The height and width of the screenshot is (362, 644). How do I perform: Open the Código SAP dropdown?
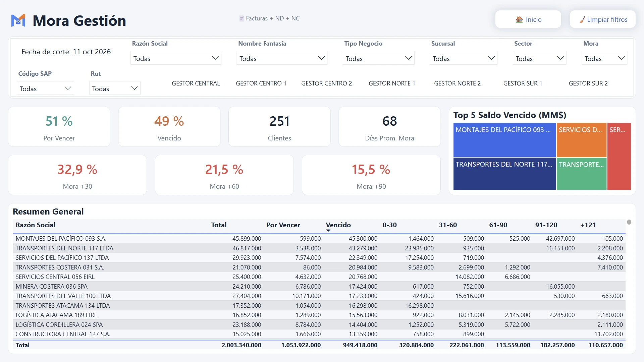pyautogui.click(x=45, y=88)
